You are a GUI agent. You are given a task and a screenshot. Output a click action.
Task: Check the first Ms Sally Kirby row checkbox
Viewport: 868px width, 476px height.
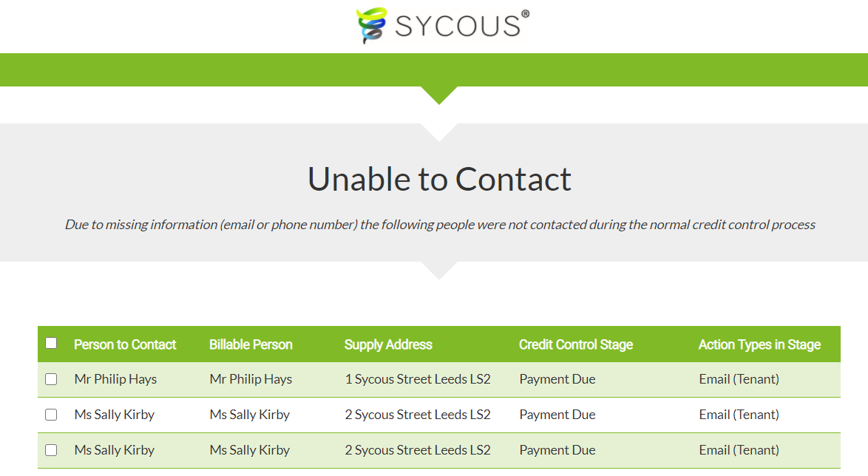point(51,415)
